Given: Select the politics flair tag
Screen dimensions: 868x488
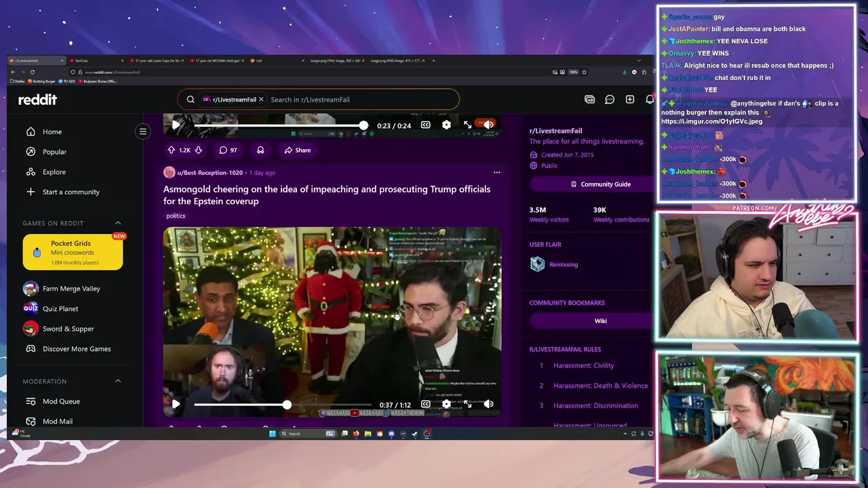Looking at the screenshot, I should tap(176, 216).
